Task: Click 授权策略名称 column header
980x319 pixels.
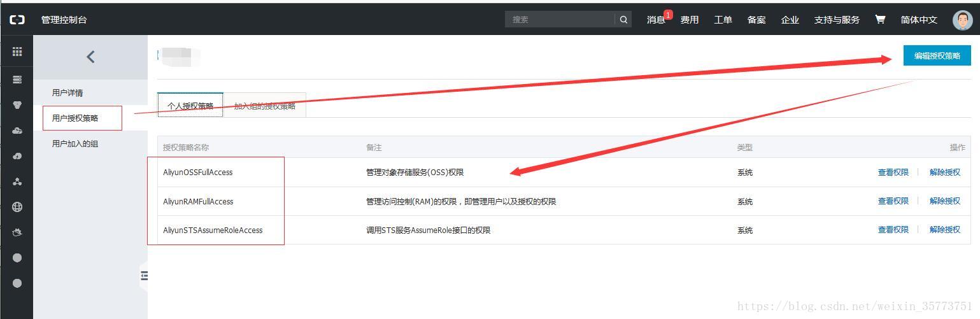Action: pos(186,147)
